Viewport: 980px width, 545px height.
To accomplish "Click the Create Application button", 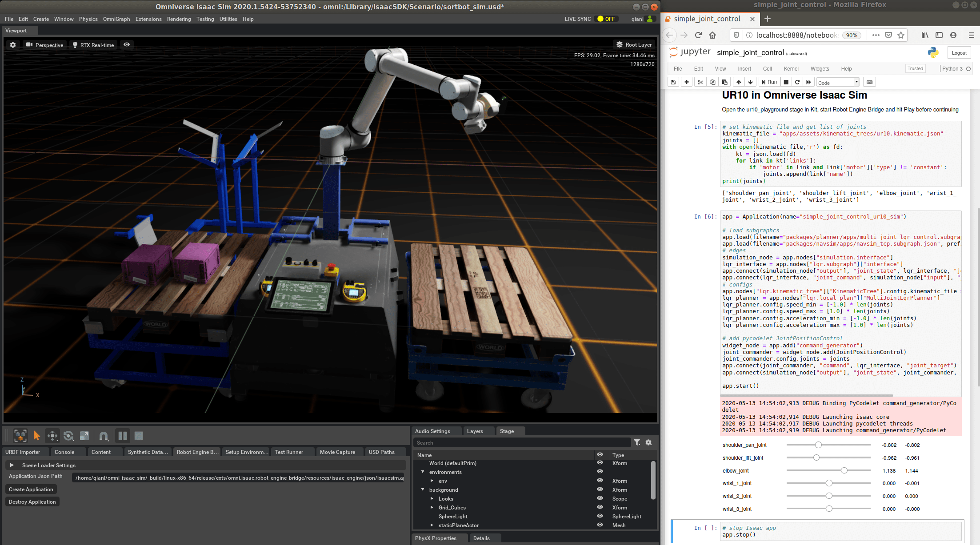I will pos(31,489).
